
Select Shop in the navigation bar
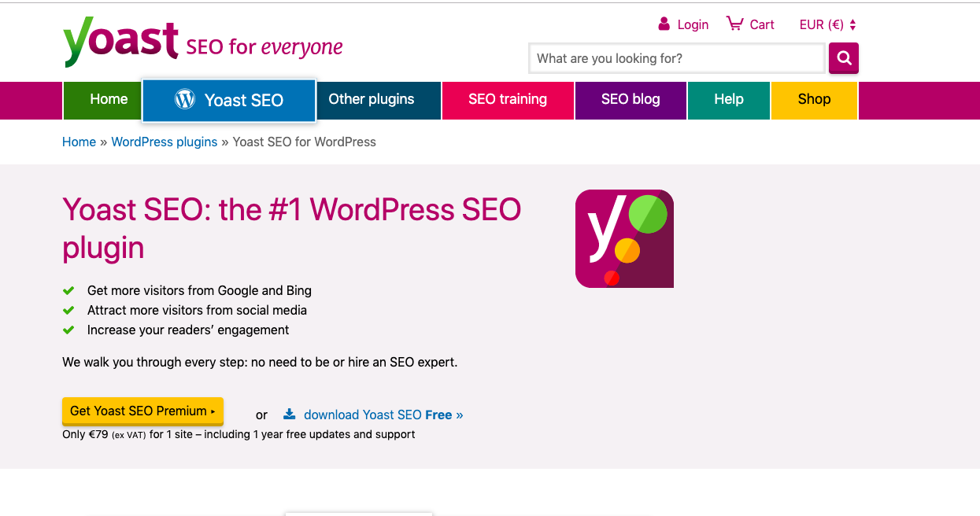coord(813,99)
